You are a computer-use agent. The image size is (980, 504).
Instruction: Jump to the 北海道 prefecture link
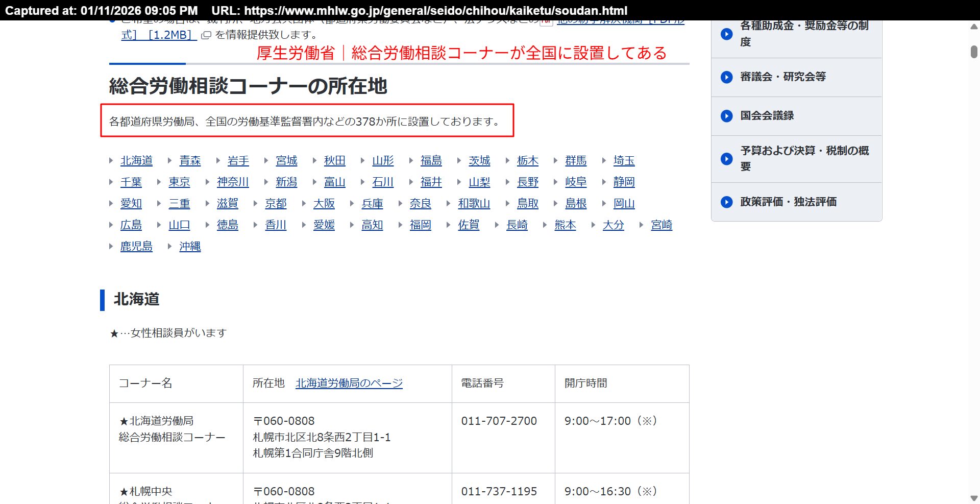pyautogui.click(x=136, y=161)
